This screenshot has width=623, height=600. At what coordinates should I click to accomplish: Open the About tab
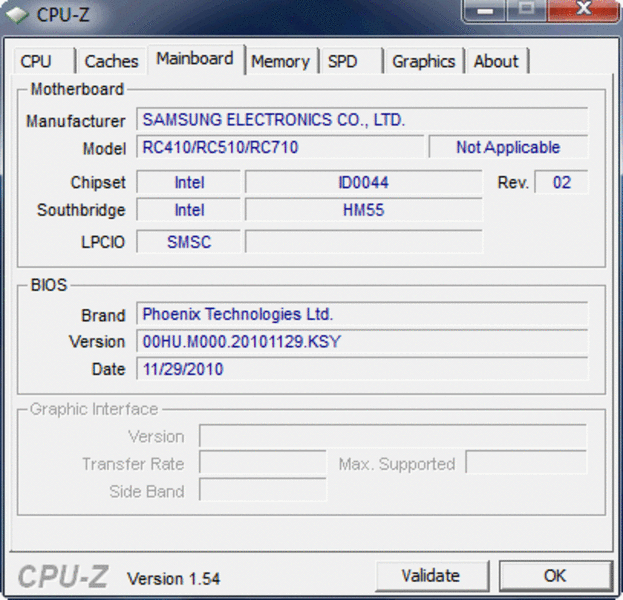coord(497,61)
